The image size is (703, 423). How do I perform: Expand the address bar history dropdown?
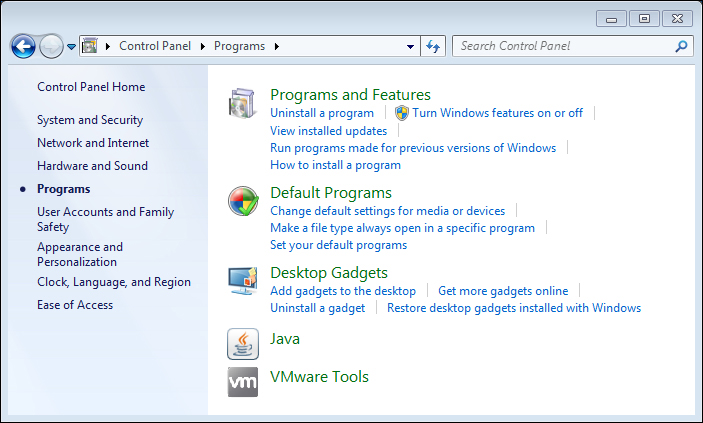pyautogui.click(x=410, y=46)
